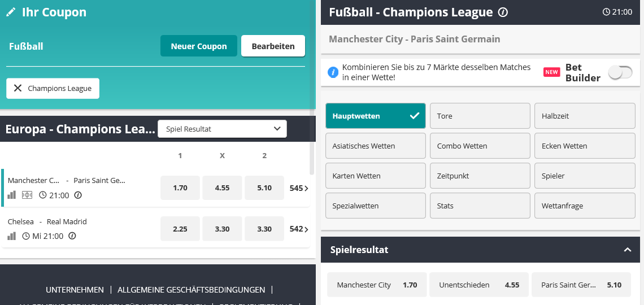
Task: Open the Allgemeine Geschäftsbedingungen footer link
Action: [192, 290]
